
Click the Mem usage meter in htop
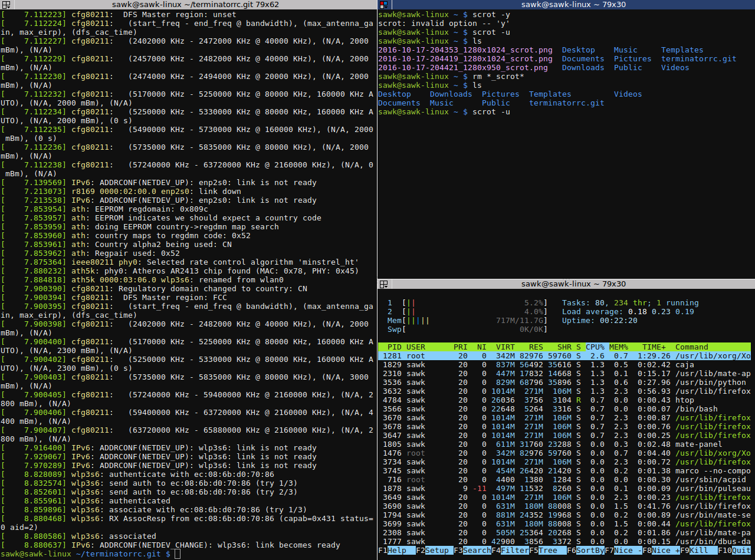coord(468,321)
